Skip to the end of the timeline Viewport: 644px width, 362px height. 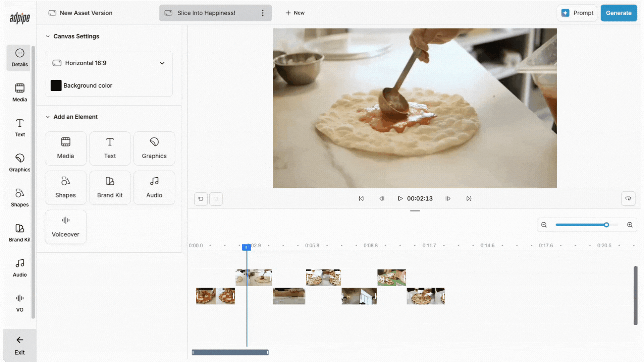coord(469,198)
